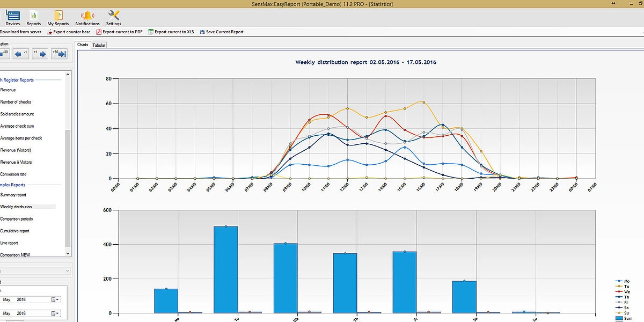Viewport: 644px width, 322px height.
Task: Click Save Current Report
Action: pyautogui.click(x=222, y=32)
